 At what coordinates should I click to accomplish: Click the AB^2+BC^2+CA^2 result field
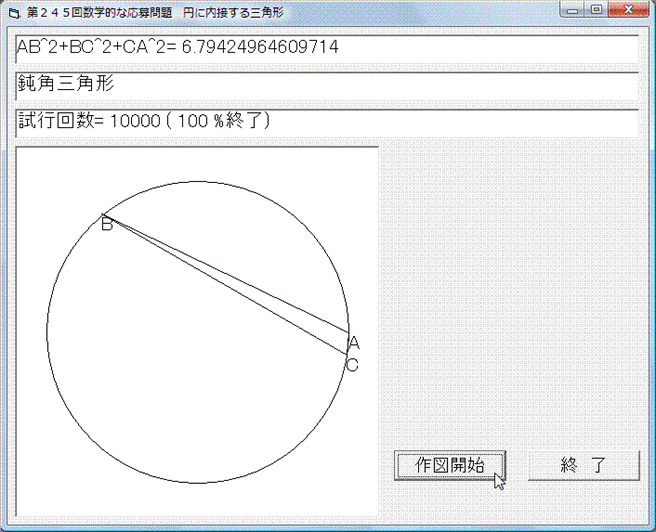coord(326,48)
